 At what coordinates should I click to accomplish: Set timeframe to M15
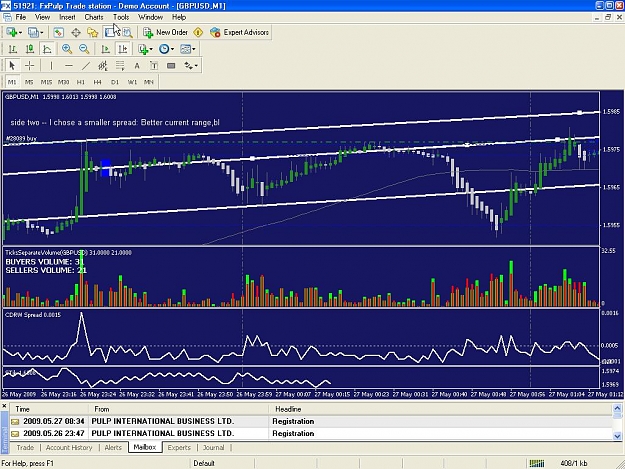46,82
